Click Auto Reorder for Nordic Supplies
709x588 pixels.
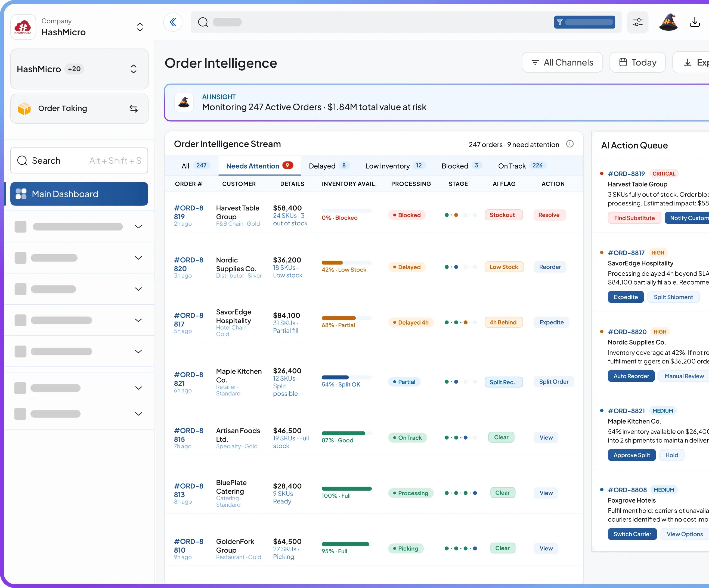pyautogui.click(x=631, y=376)
